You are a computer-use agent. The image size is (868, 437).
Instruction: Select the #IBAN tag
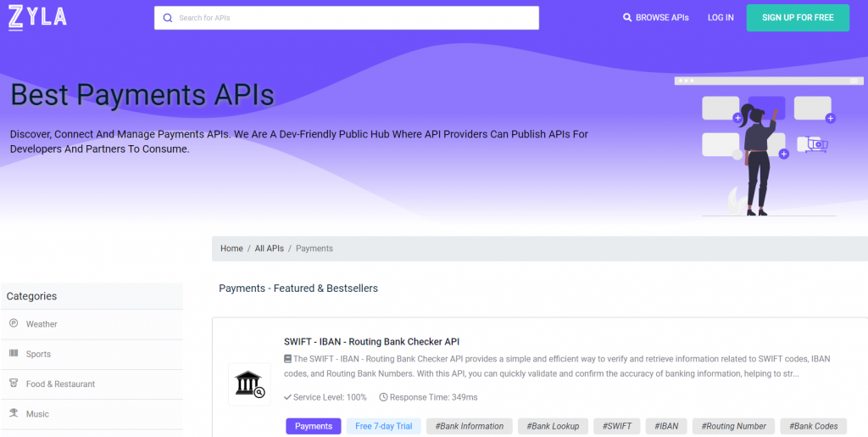[x=666, y=426]
